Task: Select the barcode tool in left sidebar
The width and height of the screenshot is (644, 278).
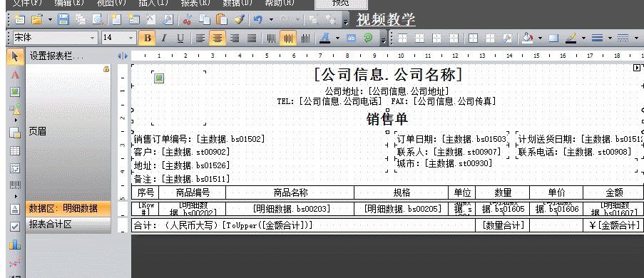Action: 15,185
